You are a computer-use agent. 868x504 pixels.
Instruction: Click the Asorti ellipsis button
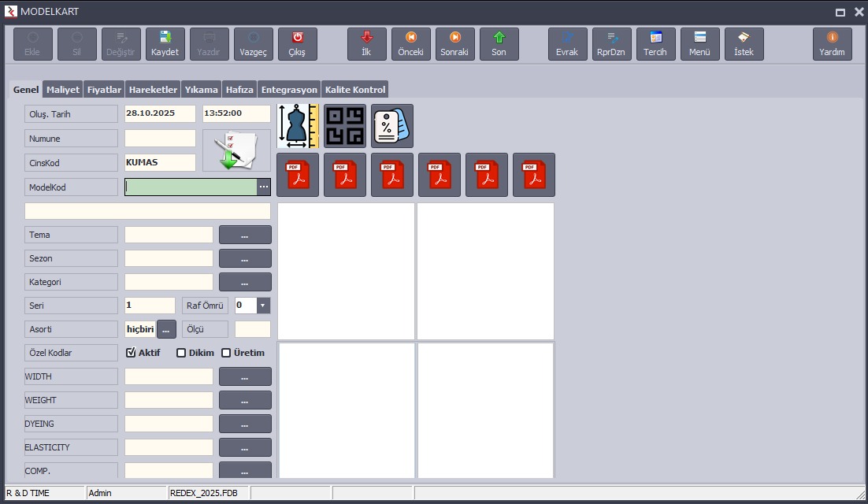click(166, 329)
